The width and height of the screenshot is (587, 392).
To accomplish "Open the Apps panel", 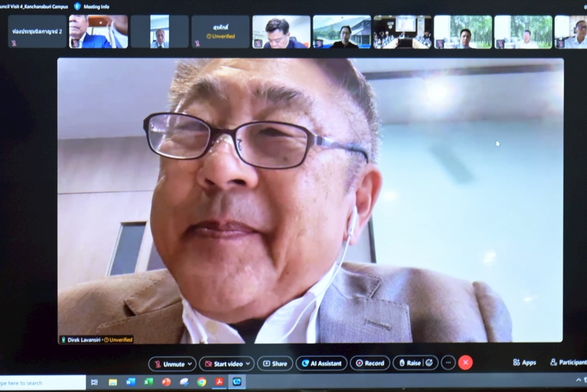I will click(525, 363).
